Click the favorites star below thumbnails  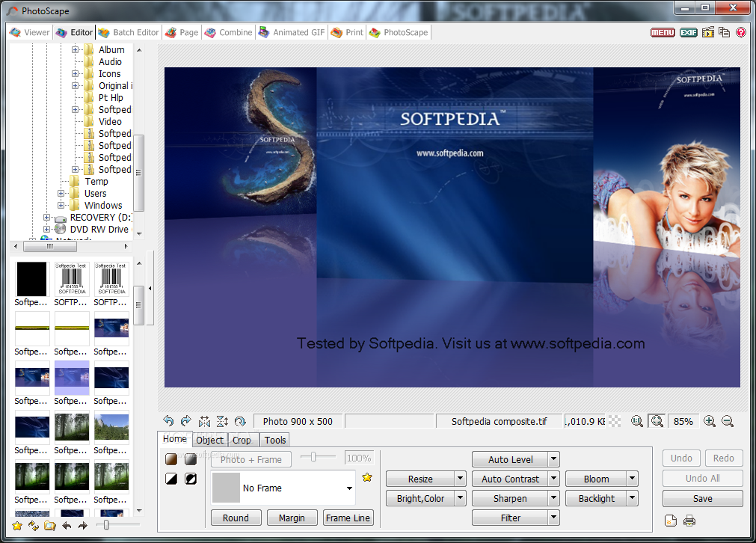coord(17,526)
